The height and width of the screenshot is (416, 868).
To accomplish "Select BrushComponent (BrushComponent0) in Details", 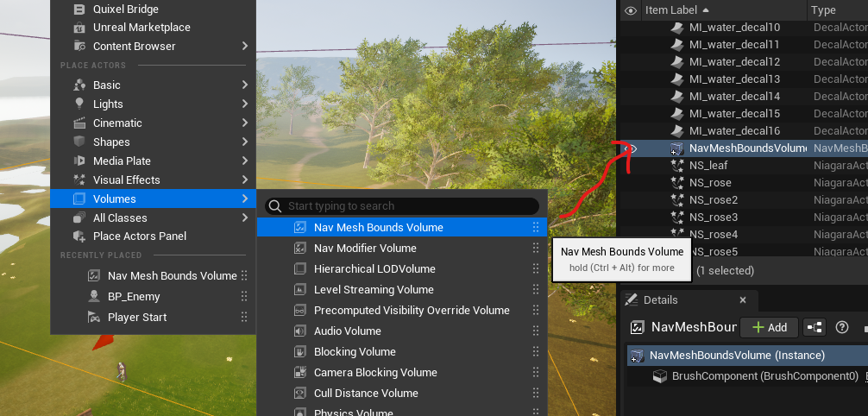I will 765,375.
